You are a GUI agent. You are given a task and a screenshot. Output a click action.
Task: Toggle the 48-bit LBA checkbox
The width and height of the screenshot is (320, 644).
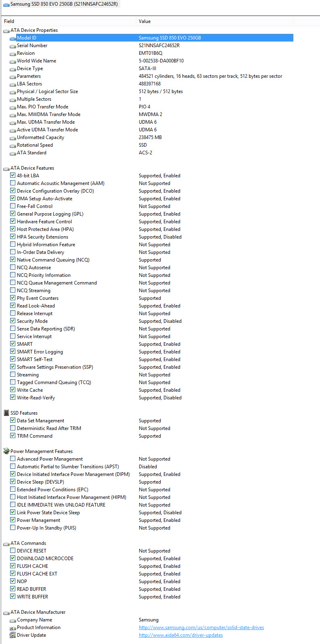click(x=13, y=175)
